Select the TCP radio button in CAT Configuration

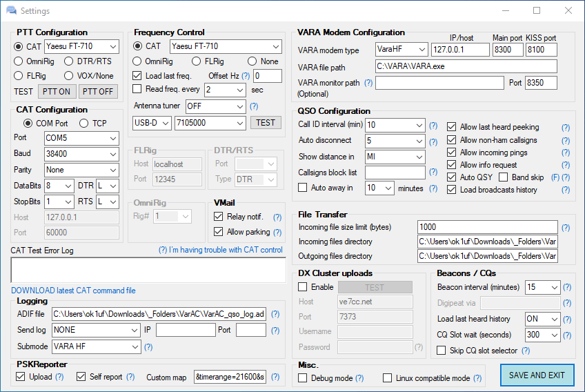click(x=84, y=124)
